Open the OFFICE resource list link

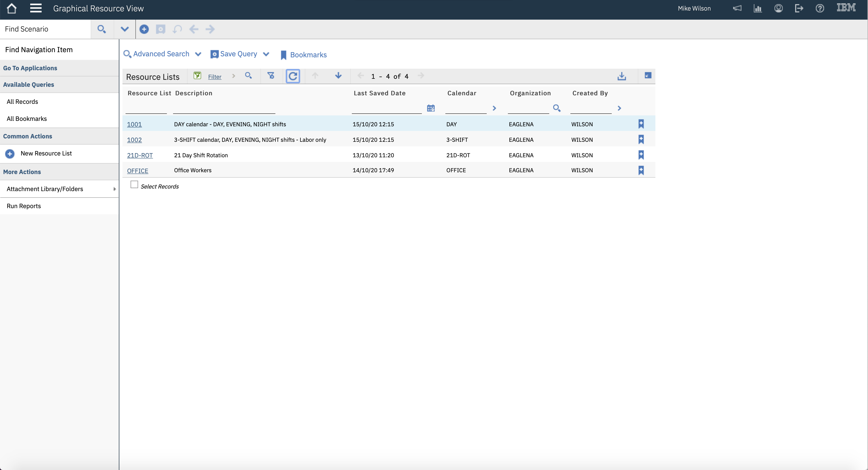click(x=137, y=171)
